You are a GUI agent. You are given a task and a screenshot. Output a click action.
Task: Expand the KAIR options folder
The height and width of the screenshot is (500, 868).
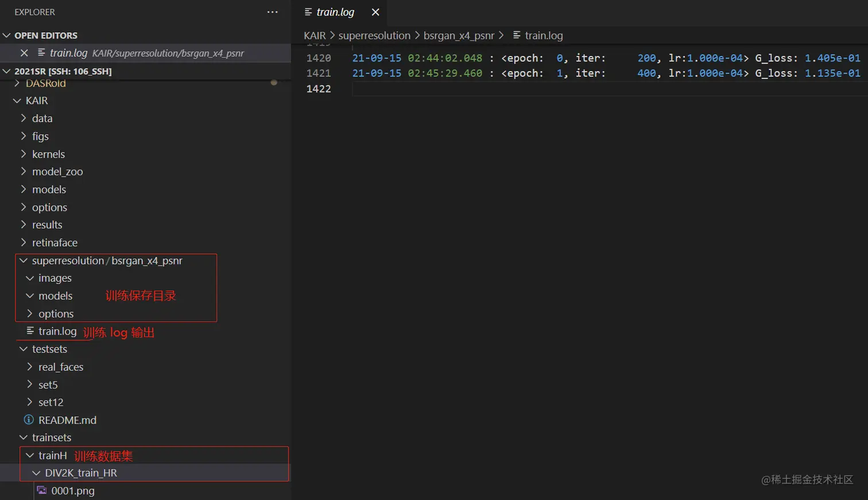[24, 207]
